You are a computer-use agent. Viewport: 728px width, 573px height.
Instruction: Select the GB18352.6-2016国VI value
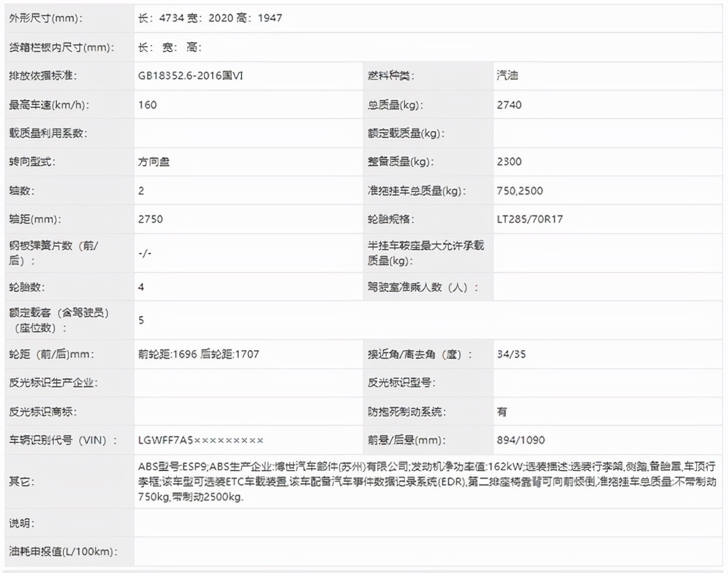(190, 76)
